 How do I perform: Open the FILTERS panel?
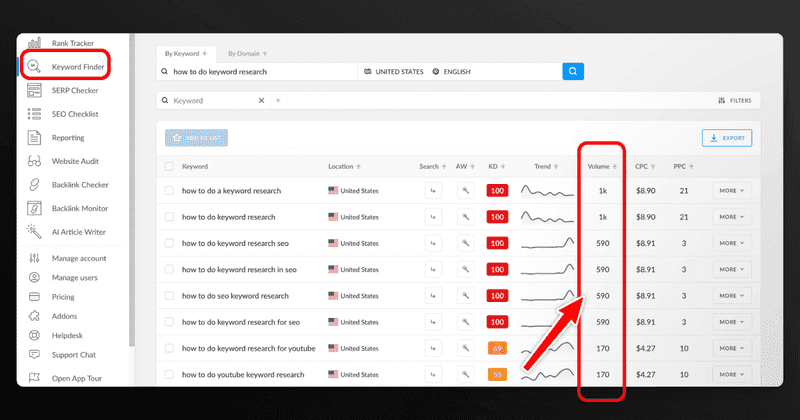(735, 101)
